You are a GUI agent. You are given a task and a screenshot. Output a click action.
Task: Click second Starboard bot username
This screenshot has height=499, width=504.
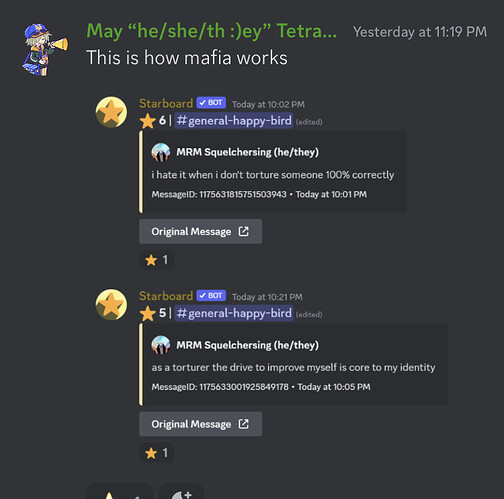(166, 296)
